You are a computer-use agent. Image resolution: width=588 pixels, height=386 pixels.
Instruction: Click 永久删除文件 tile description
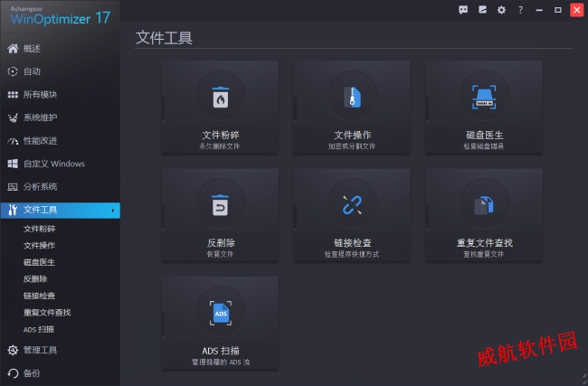point(220,146)
